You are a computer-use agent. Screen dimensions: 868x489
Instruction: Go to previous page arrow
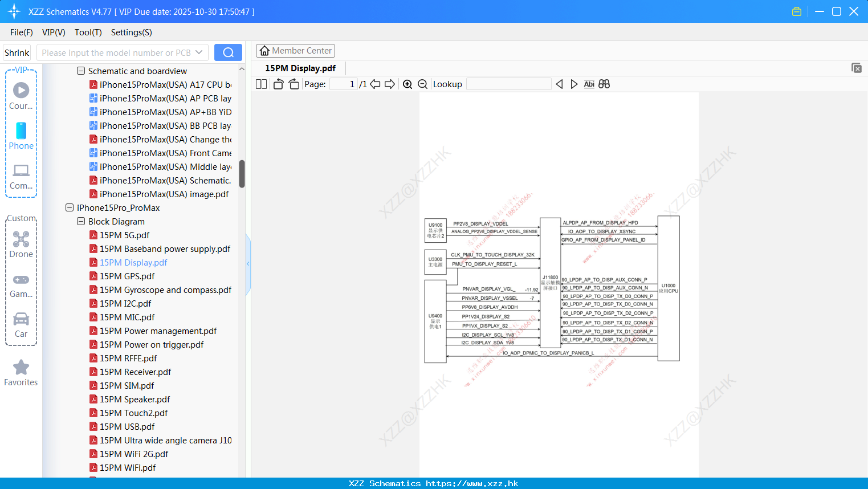pyautogui.click(x=375, y=84)
